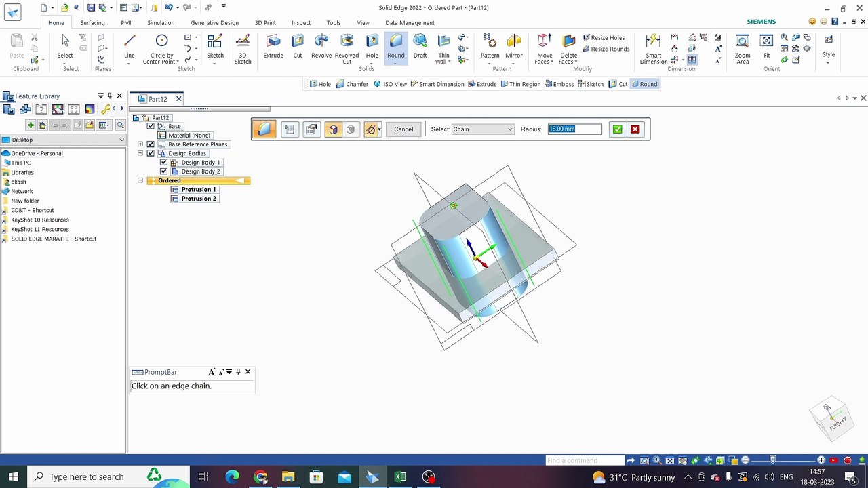Open the Simulation ribbon tab
This screenshot has width=868, height=488.
[x=161, y=23]
